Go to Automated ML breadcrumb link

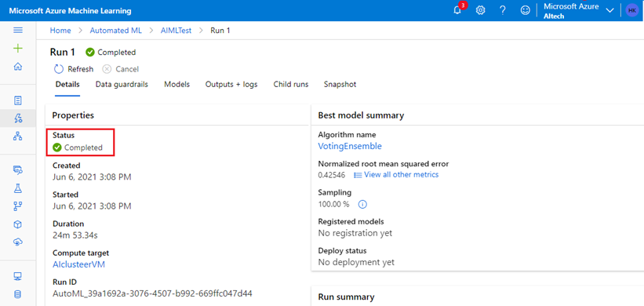[116, 31]
